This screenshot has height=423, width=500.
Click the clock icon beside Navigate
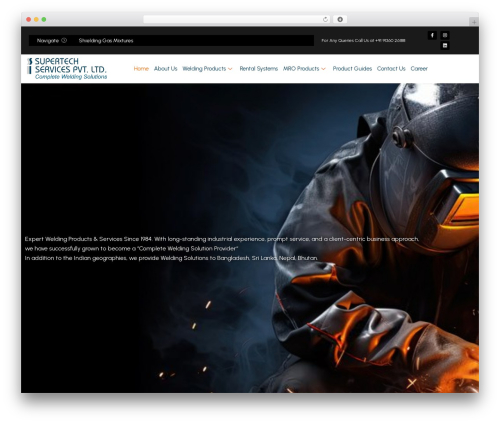pyautogui.click(x=64, y=40)
